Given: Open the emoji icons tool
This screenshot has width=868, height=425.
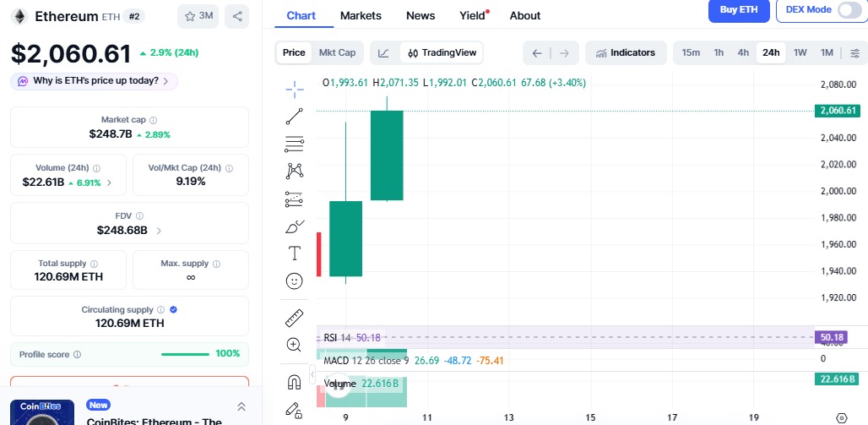Looking at the screenshot, I should click(x=295, y=281).
